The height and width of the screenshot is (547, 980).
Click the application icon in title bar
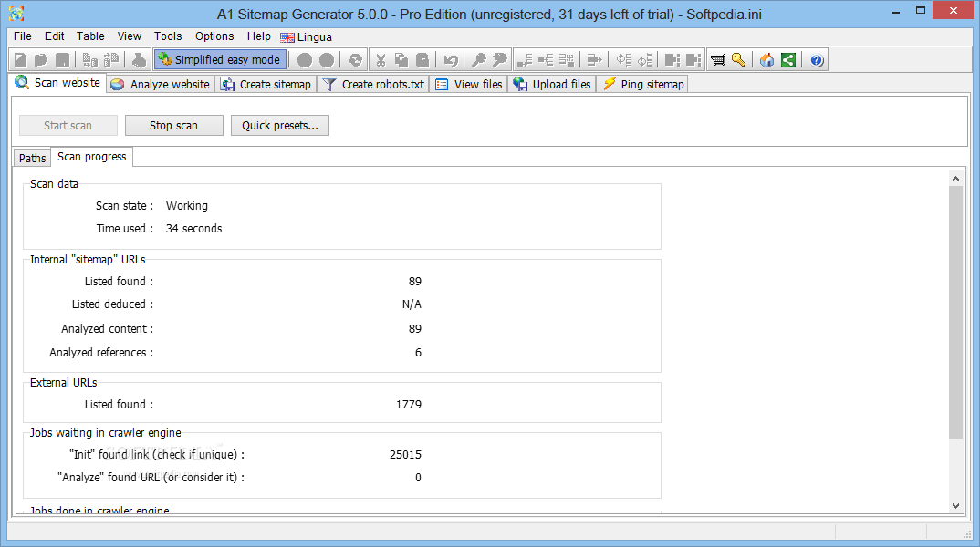pyautogui.click(x=16, y=13)
